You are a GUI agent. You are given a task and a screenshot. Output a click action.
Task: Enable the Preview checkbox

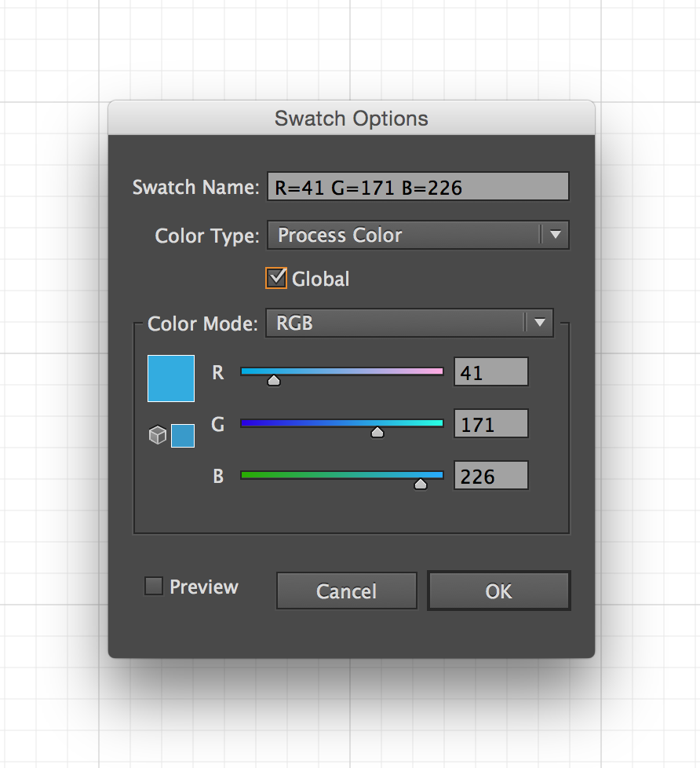click(154, 586)
